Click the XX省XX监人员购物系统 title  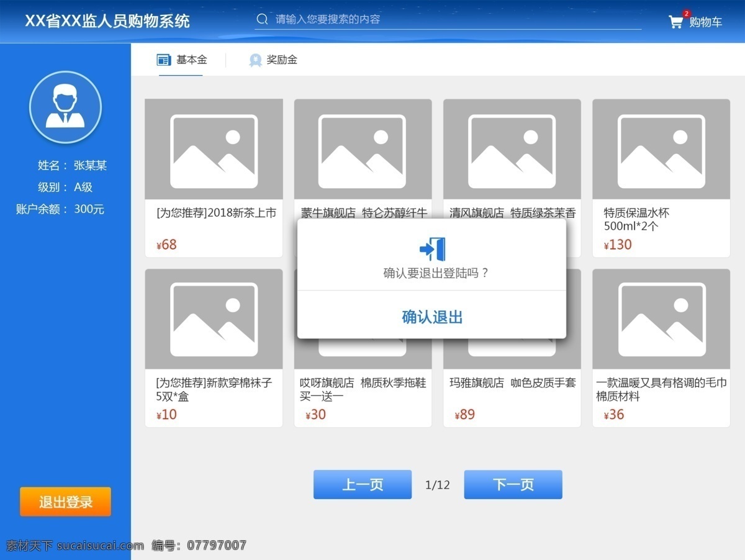[x=107, y=20]
